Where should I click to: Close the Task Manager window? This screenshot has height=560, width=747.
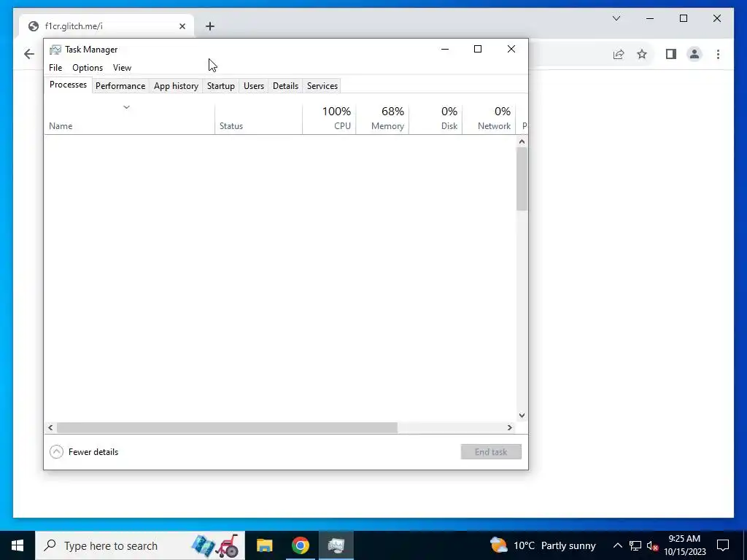[511, 49]
